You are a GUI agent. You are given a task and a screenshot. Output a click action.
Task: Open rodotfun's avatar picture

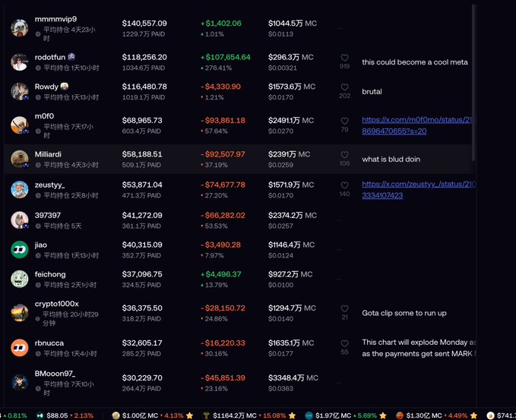[20, 62]
